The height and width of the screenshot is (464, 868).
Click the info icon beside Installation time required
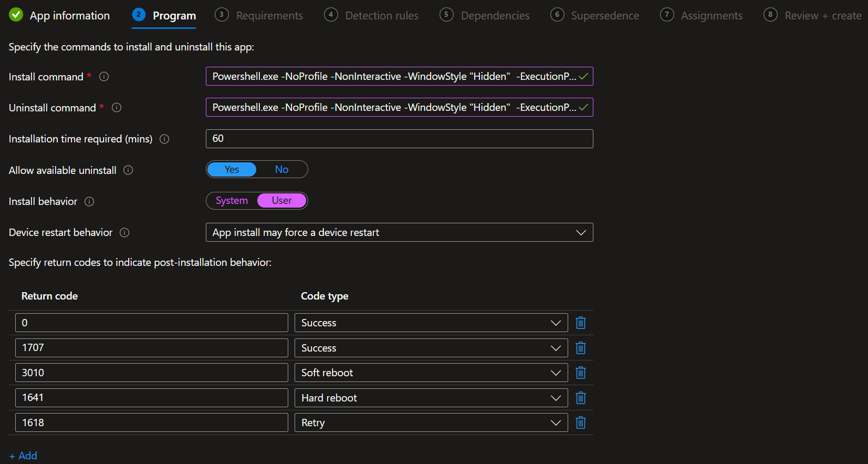pos(164,139)
